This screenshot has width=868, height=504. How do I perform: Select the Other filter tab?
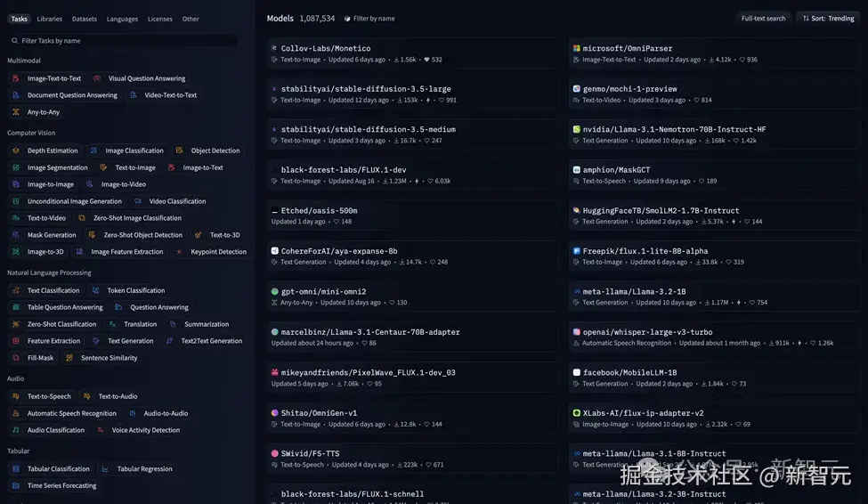191,19
